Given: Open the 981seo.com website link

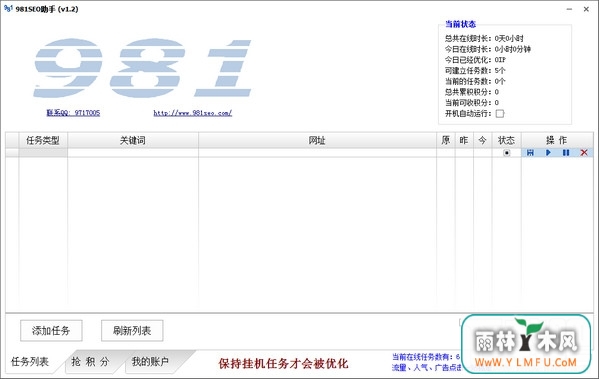Looking at the screenshot, I should pyautogui.click(x=193, y=113).
